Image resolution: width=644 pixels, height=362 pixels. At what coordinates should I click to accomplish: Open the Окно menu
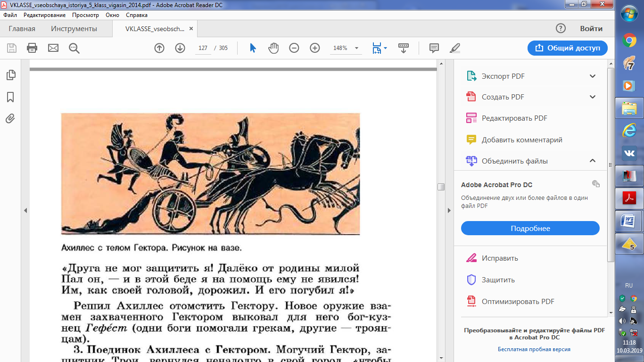(x=112, y=15)
